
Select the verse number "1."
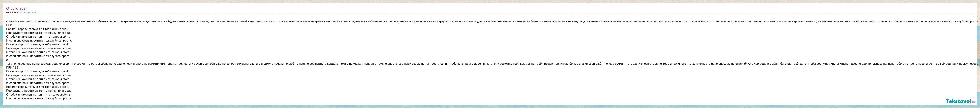[x=7, y=18]
